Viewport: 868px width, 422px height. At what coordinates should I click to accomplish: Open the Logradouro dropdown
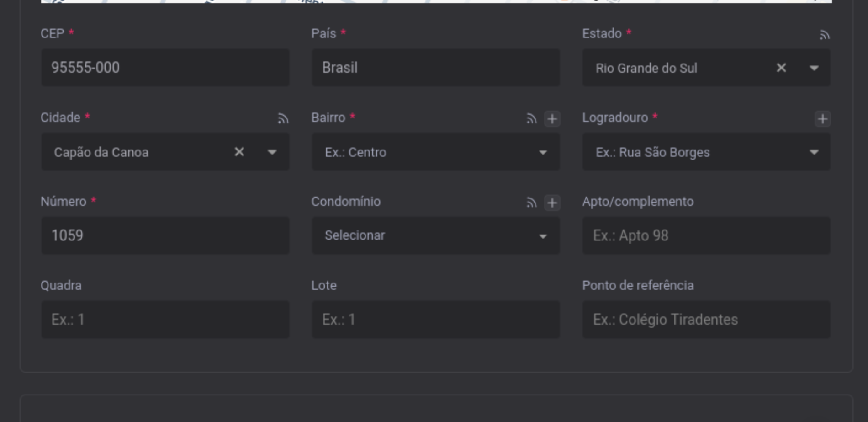[706, 152]
